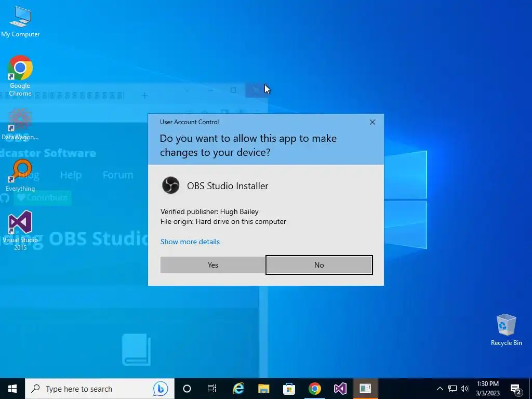Open the Show more details link

click(190, 242)
